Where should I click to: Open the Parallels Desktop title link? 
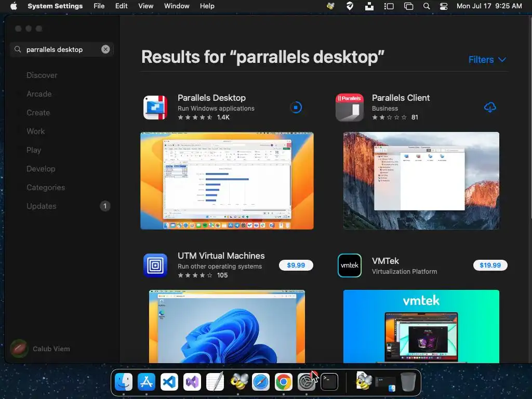pyautogui.click(x=211, y=98)
